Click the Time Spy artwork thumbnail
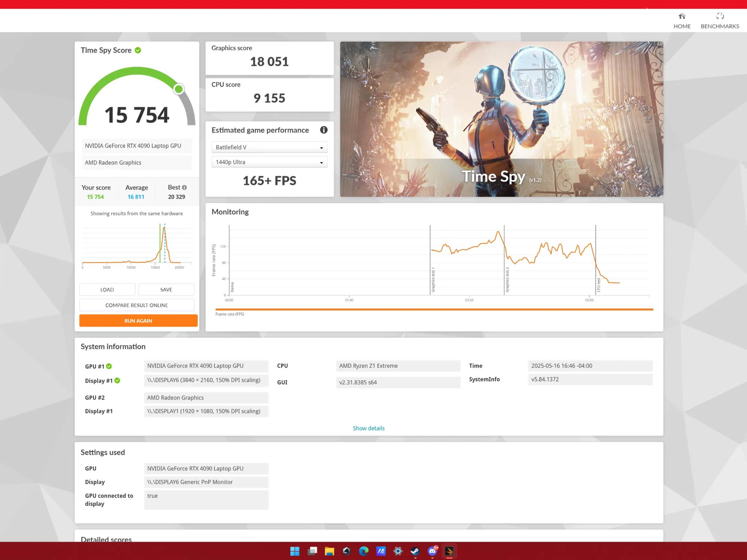The width and height of the screenshot is (747, 560). pyautogui.click(x=502, y=119)
